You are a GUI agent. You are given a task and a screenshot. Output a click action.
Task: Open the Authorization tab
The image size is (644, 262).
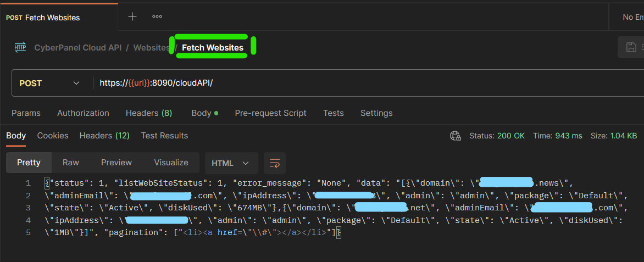[83, 113]
